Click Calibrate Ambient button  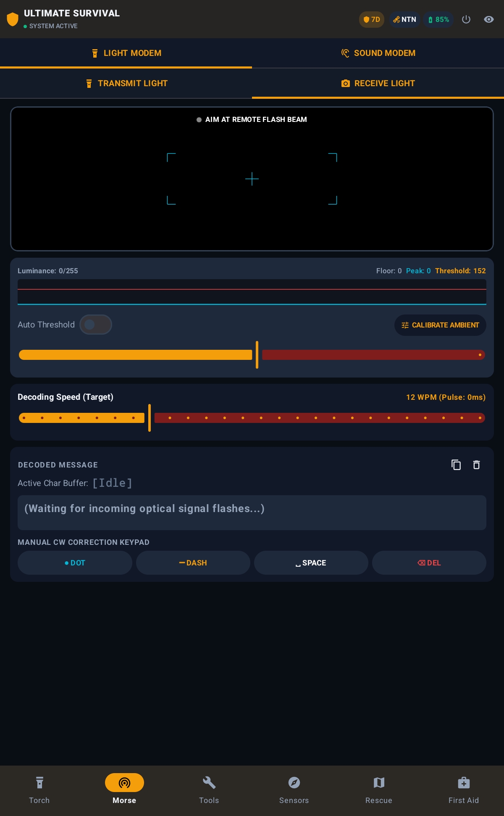tap(440, 325)
